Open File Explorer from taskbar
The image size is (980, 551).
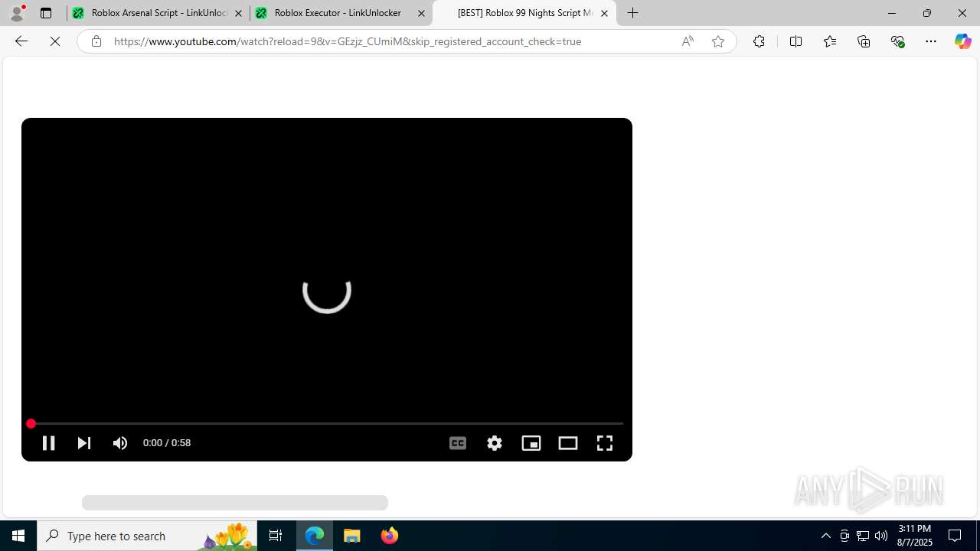coord(352,536)
